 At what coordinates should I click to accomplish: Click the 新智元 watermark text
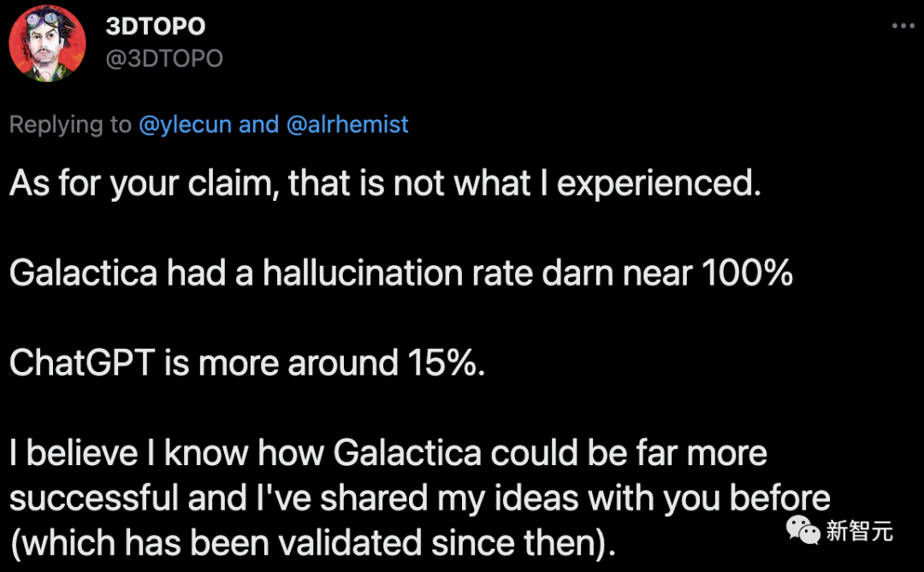pyautogui.click(x=859, y=531)
